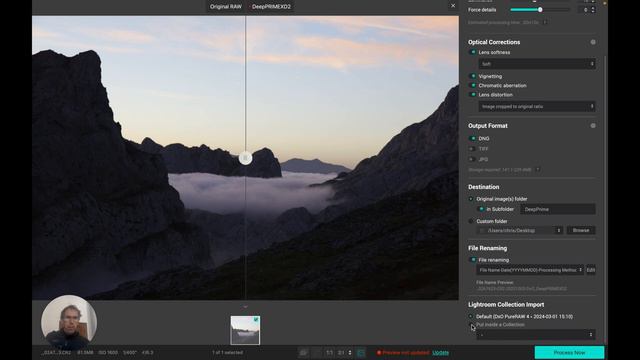Image resolution: width=640 pixels, height=360 pixels.
Task: Select Custom folder destination
Action: click(x=471, y=221)
